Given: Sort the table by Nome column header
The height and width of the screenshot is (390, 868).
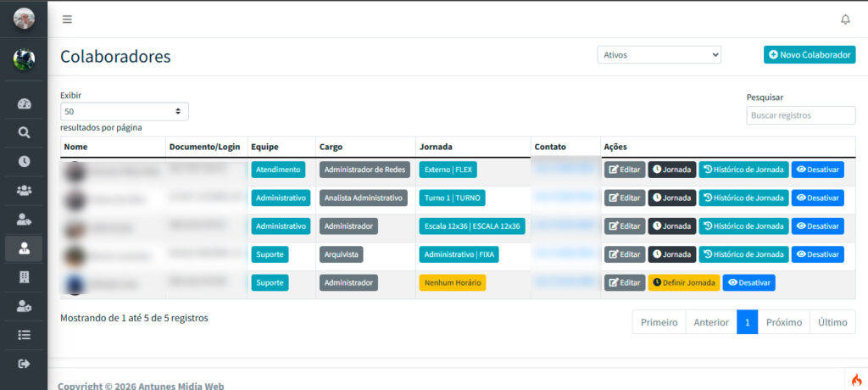Looking at the screenshot, I should pos(75,147).
